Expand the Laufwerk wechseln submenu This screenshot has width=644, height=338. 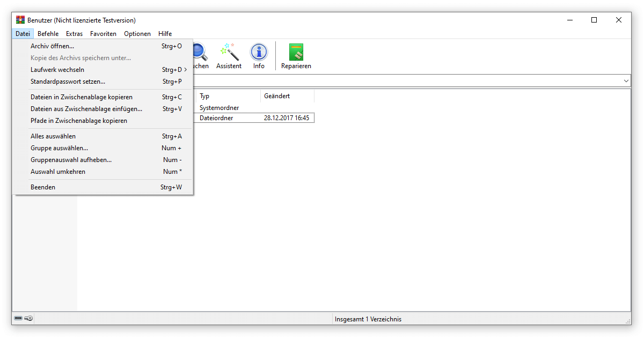tap(57, 69)
